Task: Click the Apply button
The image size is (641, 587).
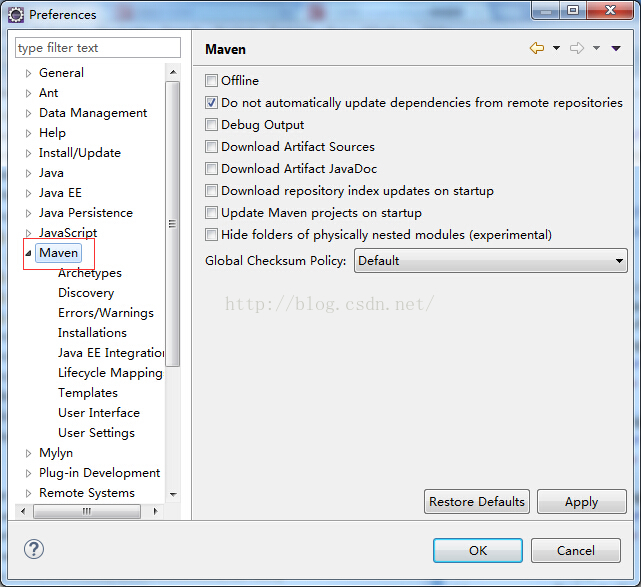Action: (582, 502)
